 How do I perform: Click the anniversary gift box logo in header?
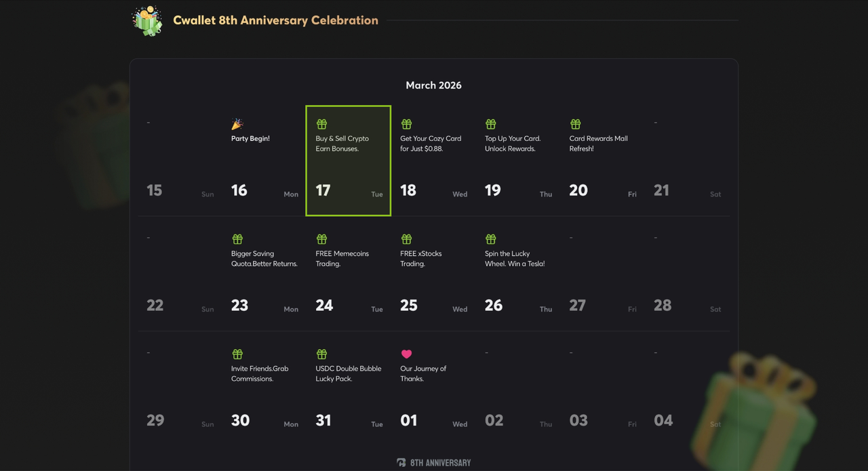[x=147, y=20]
